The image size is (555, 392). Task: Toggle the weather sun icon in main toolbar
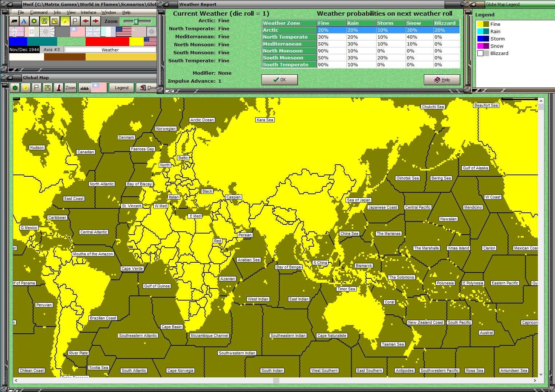65,21
